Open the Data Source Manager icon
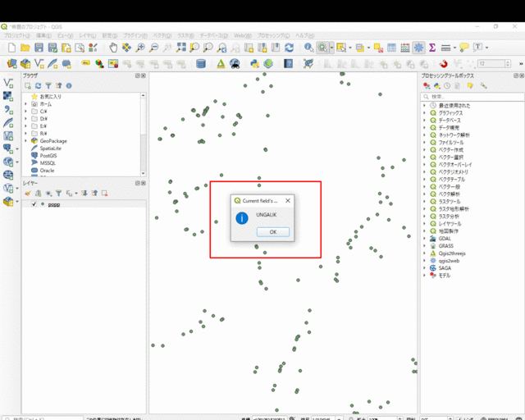Screen dimensions: 525x420 coord(11,64)
